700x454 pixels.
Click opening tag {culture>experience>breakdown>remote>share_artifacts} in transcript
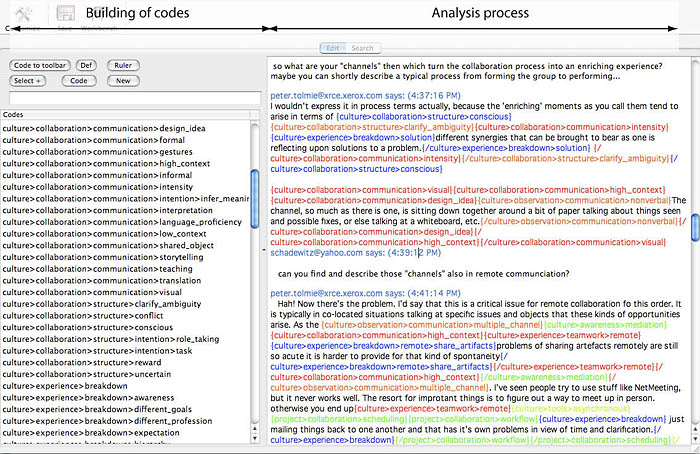[x=383, y=346]
